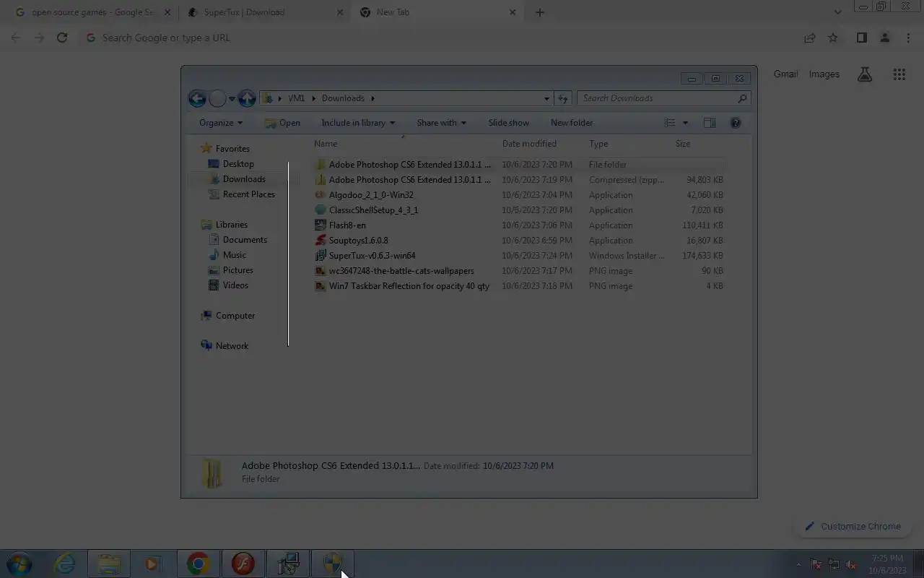Open the Music library
Image resolution: width=924 pixels, height=578 pixels.
pyautogui.click(x=234, y=255)
